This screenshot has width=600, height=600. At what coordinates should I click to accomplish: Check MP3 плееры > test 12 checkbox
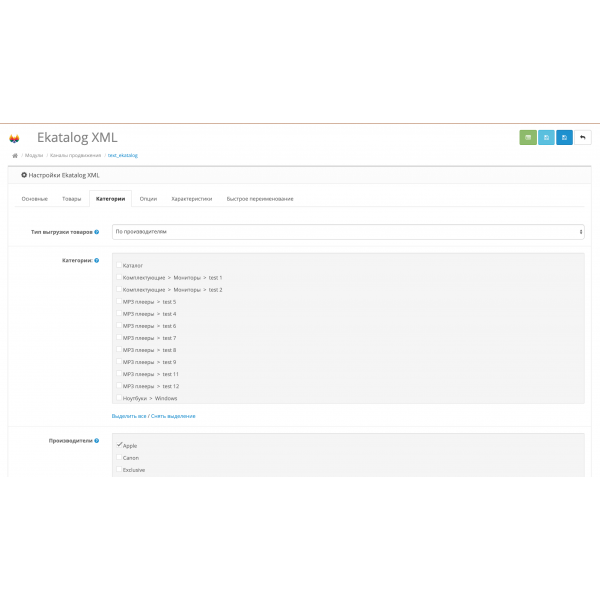pos(119,386)
